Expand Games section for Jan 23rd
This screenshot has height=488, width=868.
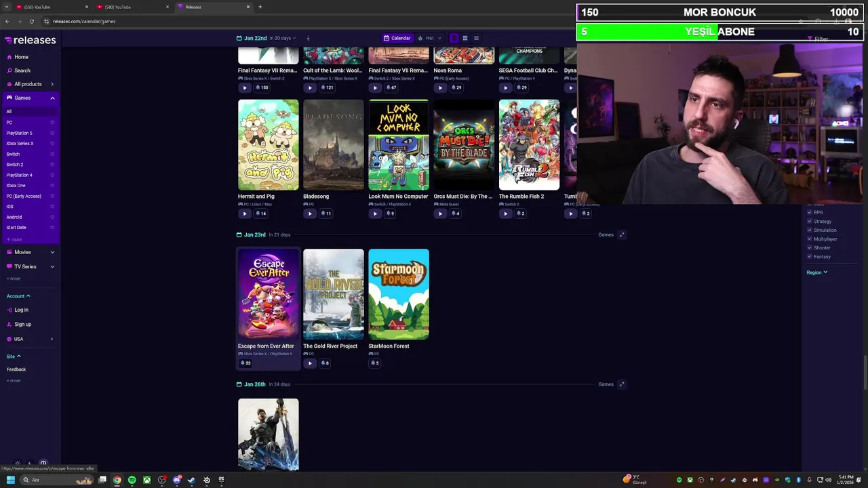pos(622,235)
